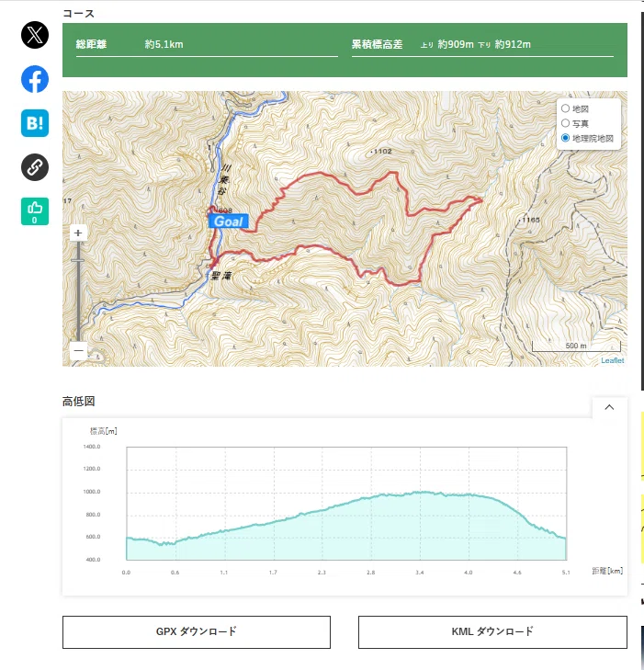Share the page on X (Twitter)

click(35, 35)
